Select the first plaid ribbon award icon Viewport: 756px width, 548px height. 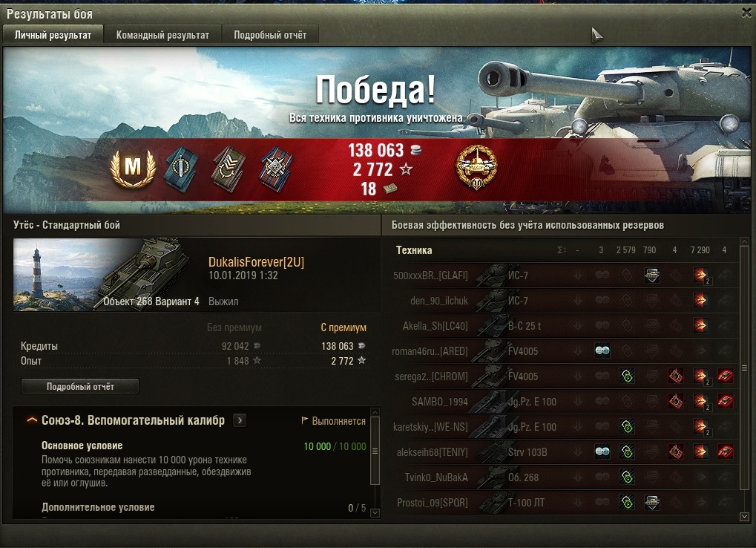pos(180,167)
